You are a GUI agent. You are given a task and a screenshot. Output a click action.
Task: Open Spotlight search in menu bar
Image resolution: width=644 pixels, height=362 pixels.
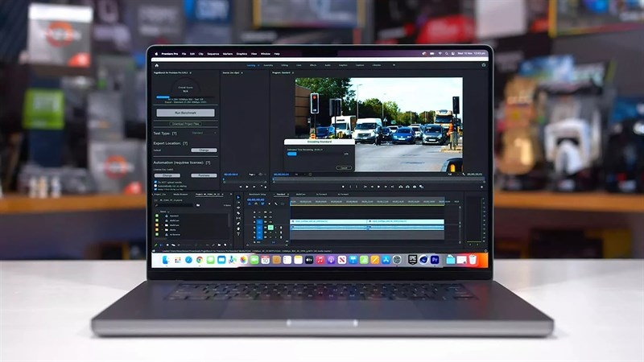447,53
